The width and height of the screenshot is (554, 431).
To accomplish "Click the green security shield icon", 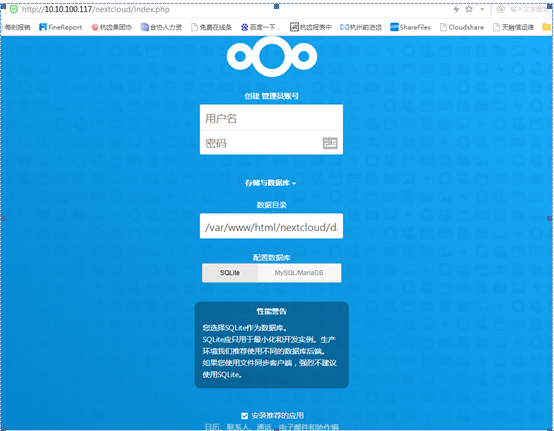I will coord(13,9).
